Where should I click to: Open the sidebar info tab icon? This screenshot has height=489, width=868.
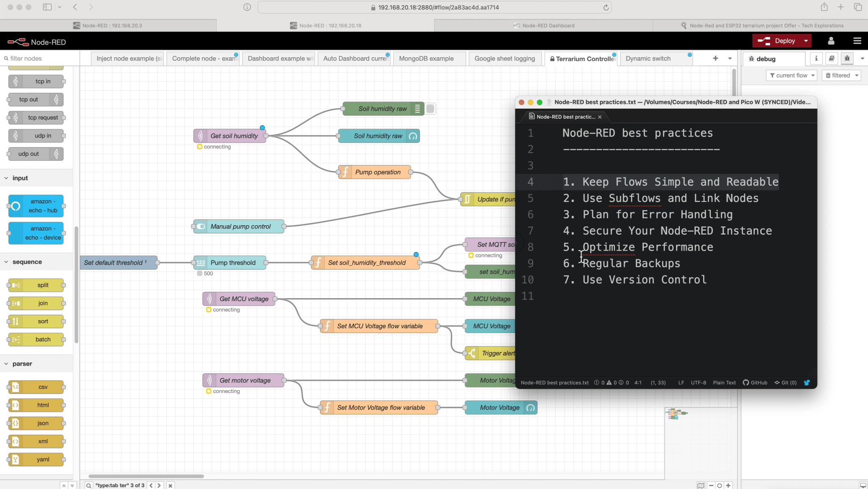[x=816, y=59]
